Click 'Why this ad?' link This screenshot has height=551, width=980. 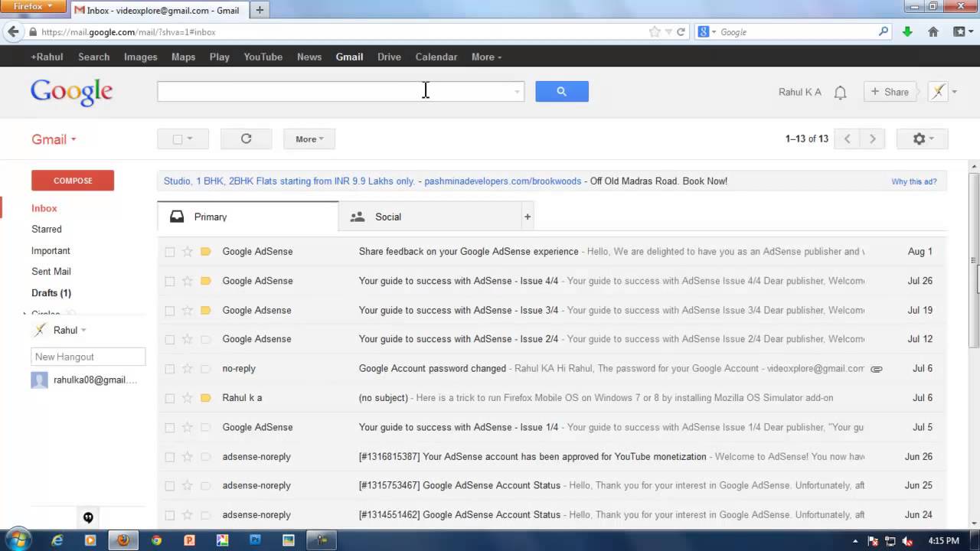pos(913,181)
